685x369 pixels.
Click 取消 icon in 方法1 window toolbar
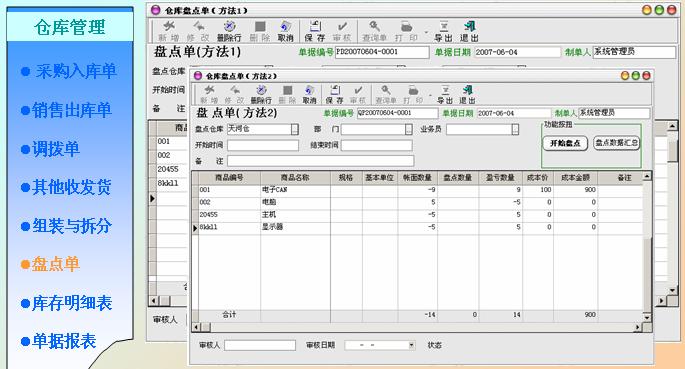pos(285,27)
